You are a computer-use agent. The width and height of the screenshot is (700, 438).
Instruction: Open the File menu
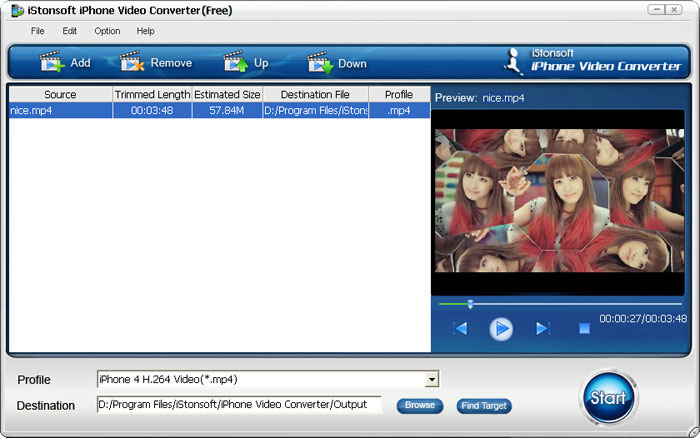(x=38, y=31)
